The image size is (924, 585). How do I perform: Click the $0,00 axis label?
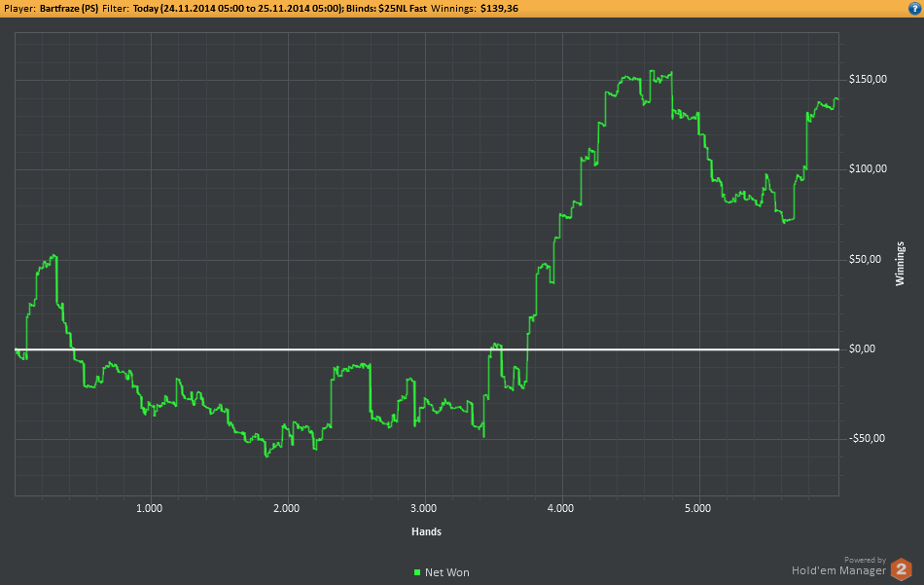click(x=862, y=349)
